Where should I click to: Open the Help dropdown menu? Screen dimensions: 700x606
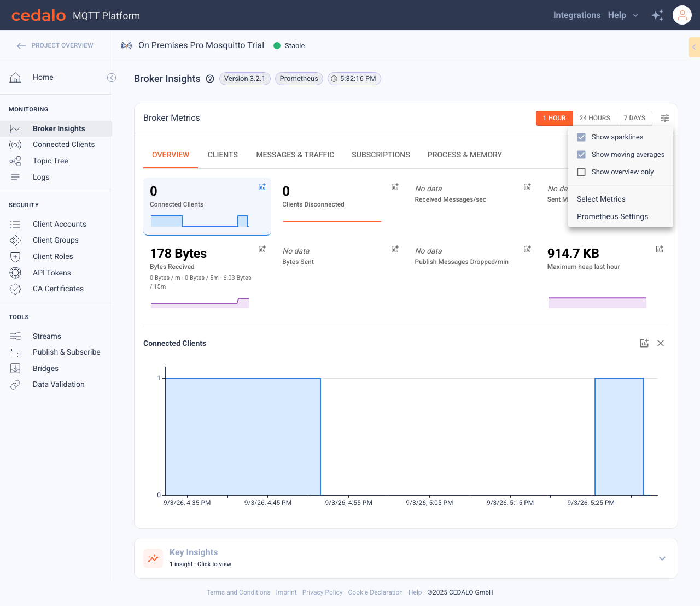pos(623,15)
